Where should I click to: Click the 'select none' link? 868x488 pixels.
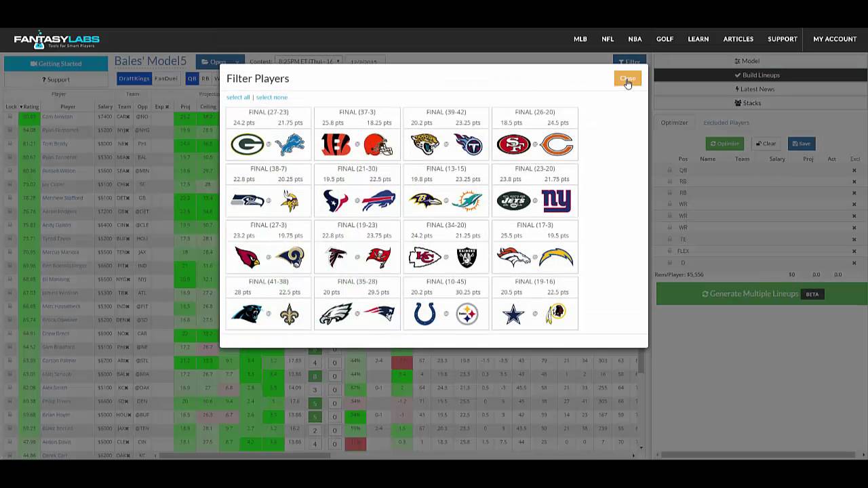pyautogui.click(x=272, y=97)
